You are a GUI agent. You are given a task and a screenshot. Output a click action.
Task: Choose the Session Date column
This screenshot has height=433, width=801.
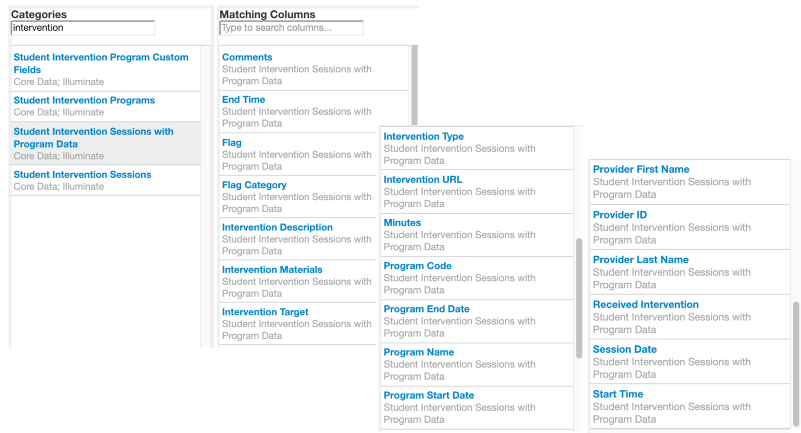click(x=624, y=350)
